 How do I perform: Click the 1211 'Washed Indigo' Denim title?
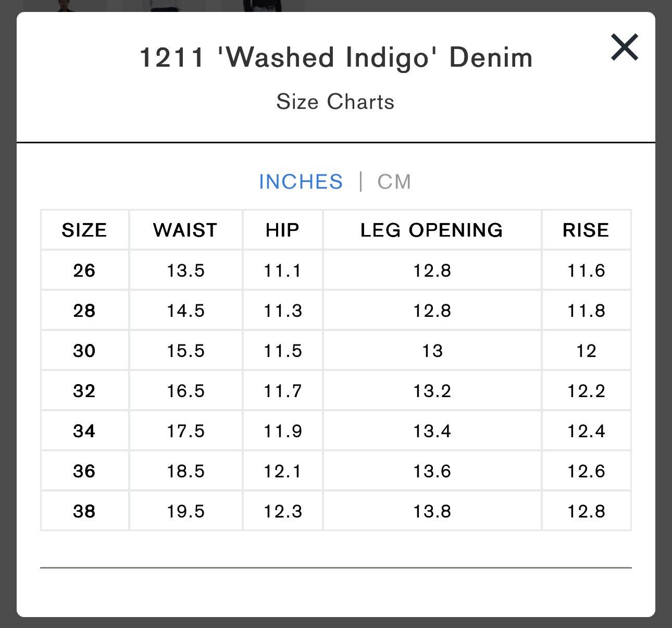tap(336, 57)
